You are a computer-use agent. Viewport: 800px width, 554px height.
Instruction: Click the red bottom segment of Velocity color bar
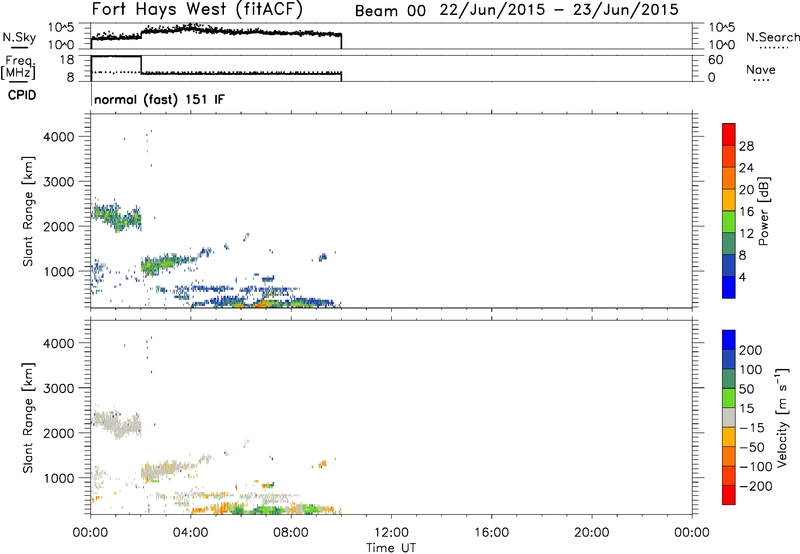tap(729, 495)
